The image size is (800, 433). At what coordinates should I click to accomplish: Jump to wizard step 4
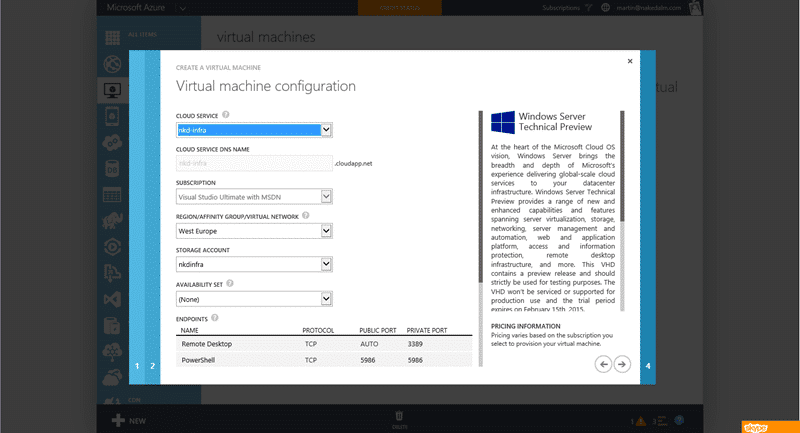point(648,366)
